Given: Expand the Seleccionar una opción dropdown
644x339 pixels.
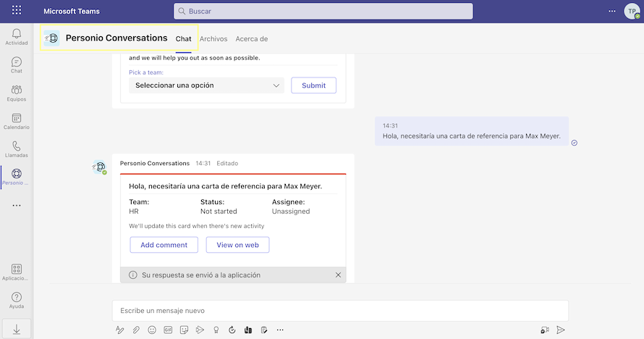Looking at the screenshot, I should point(207,85).
